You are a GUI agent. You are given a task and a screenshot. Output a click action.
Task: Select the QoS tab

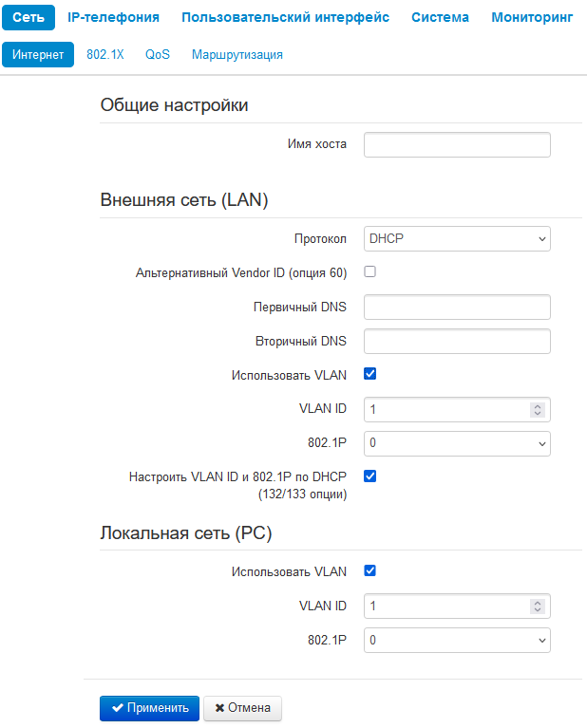pos(158,54)
